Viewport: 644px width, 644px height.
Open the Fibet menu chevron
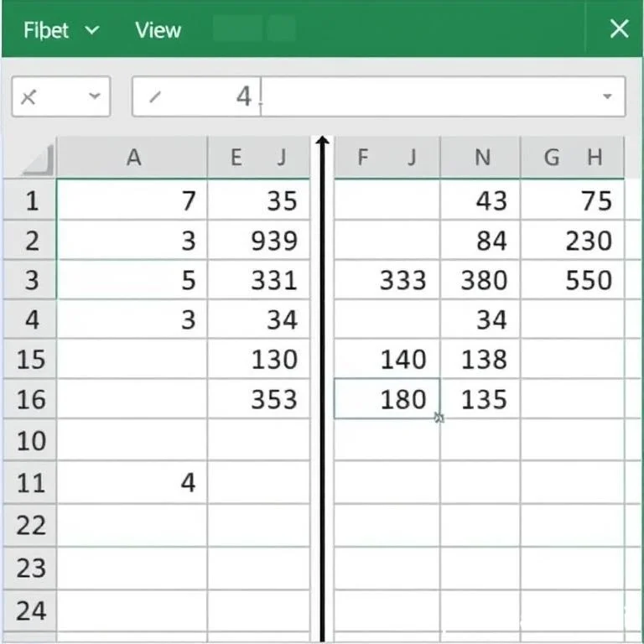click(92, 30)
